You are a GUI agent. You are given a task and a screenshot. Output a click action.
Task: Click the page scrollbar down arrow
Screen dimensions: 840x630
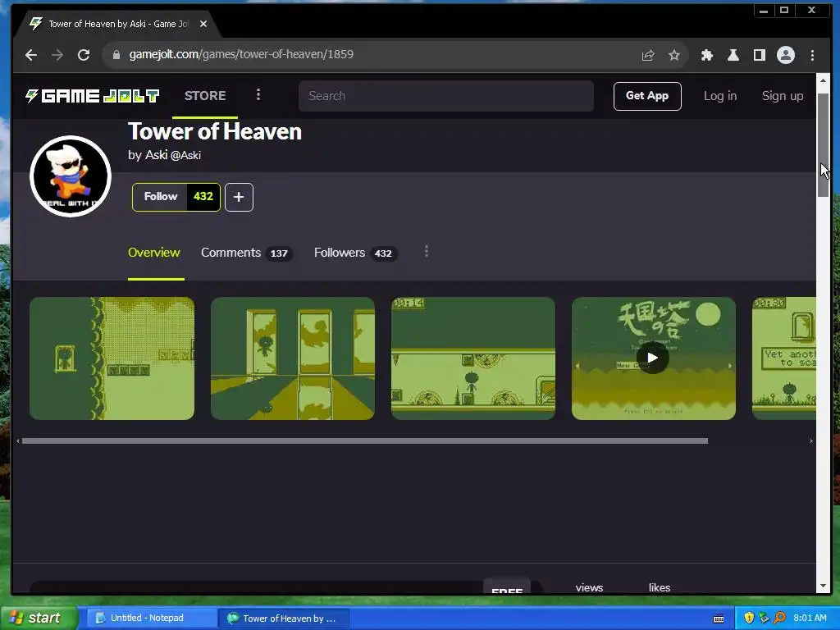point(823,586)
